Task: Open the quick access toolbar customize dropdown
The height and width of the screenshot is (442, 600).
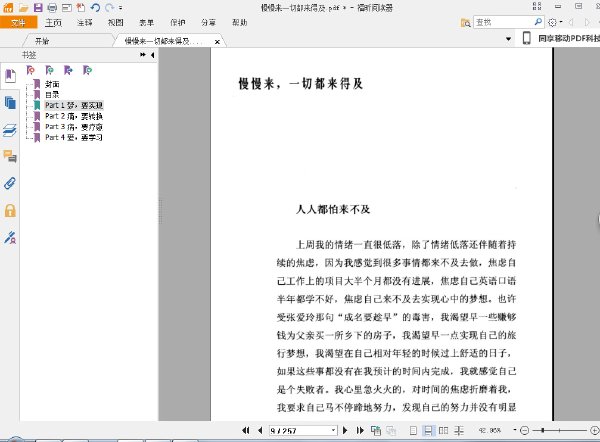Action: [121, 8]
